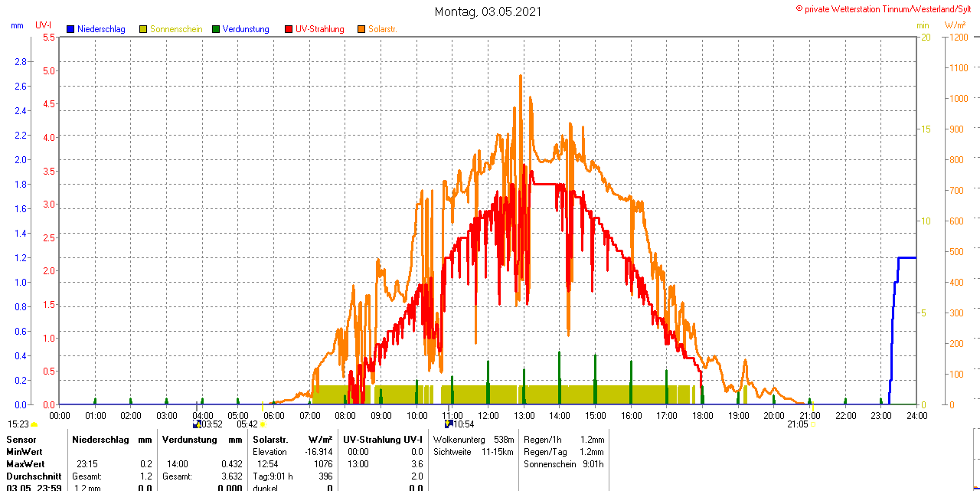Click the 12:00 label on time axis
The width and height of the screenshot is (980, 491).
488,415
